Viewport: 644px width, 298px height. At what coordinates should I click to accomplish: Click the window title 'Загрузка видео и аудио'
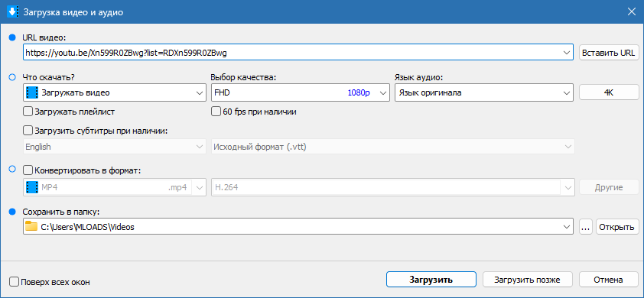coord(73,12)
